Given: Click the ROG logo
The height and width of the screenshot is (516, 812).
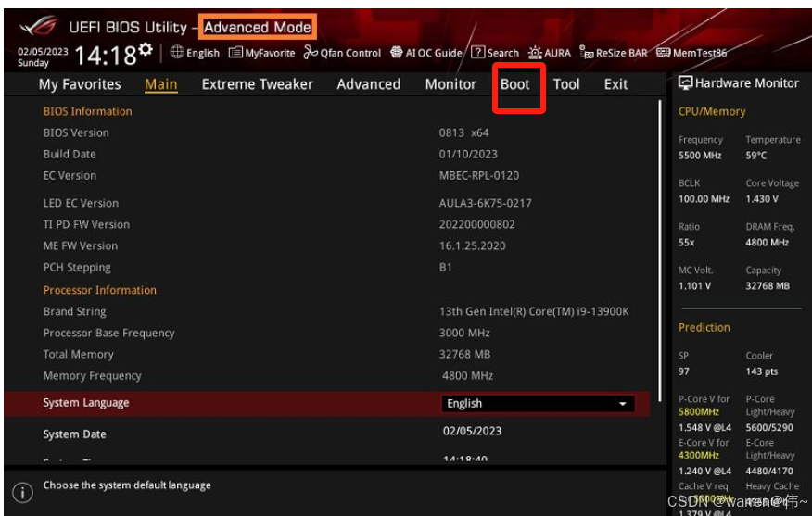Looking at the screenshot, I should pos(38,26).
